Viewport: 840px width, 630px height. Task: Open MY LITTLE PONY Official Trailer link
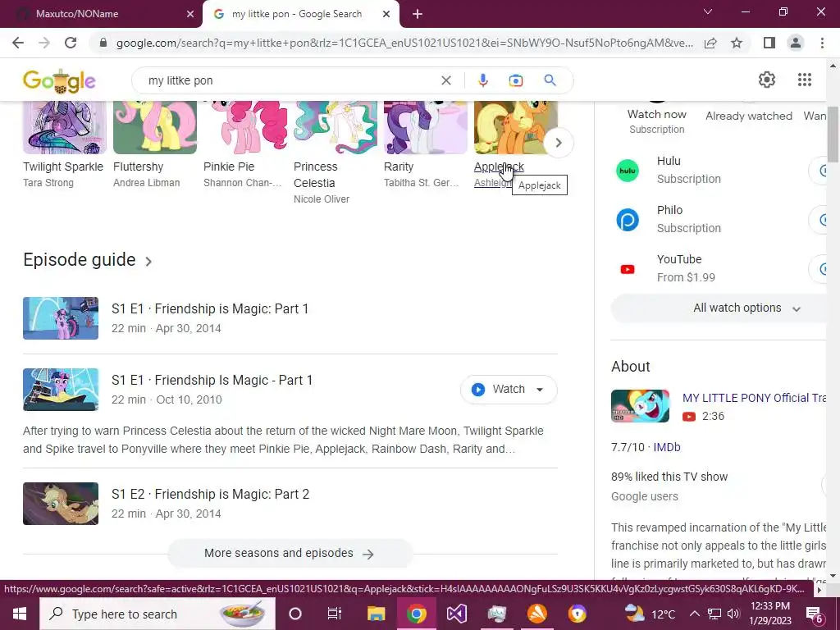pos(754,398)
